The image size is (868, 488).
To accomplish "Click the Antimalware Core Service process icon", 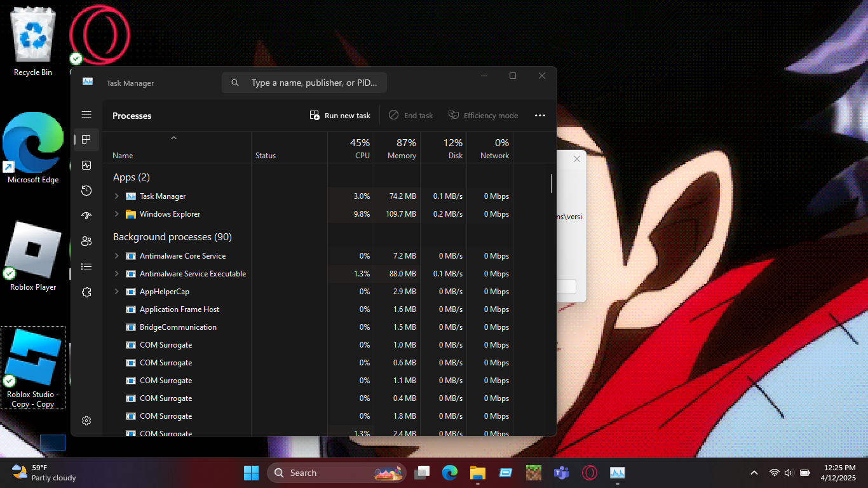I will tap(131, 256).
